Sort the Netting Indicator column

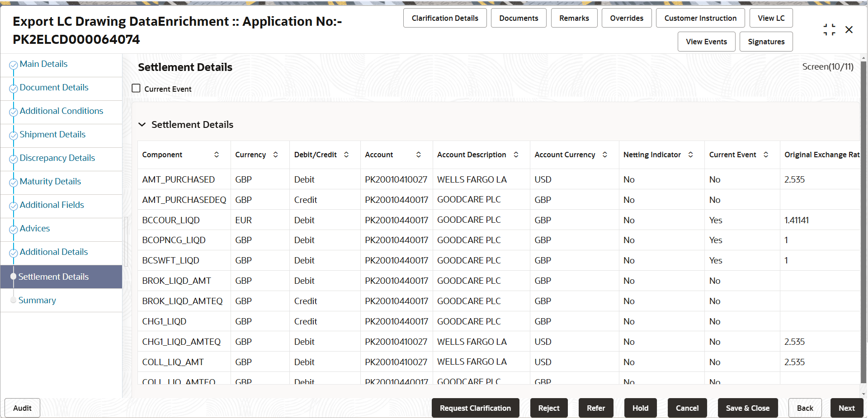[690, 155]
